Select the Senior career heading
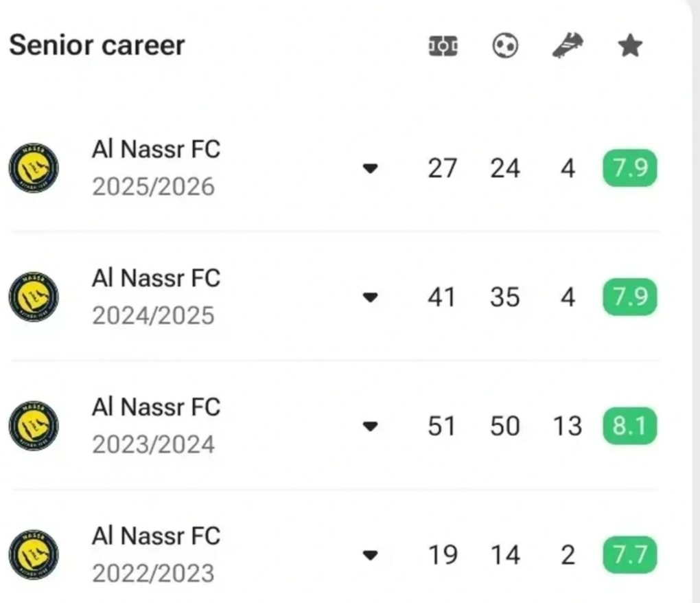This screenshot has height=603, width=700. 97,45
